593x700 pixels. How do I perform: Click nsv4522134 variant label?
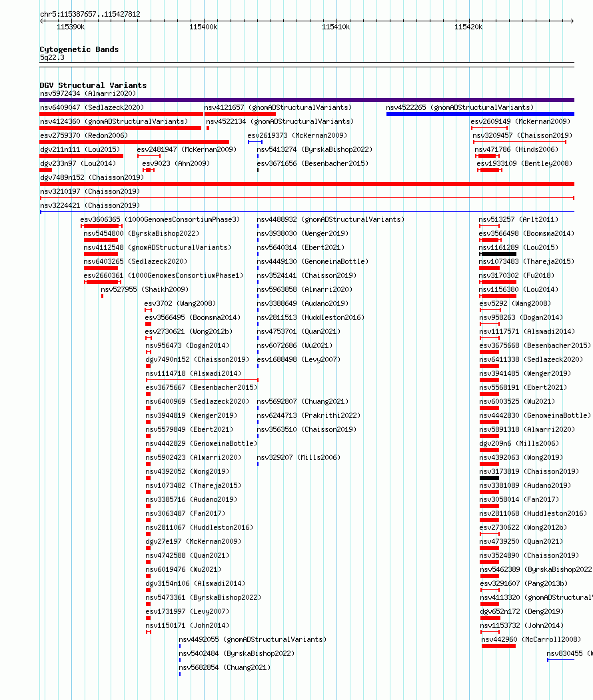(x=280, y=121)
